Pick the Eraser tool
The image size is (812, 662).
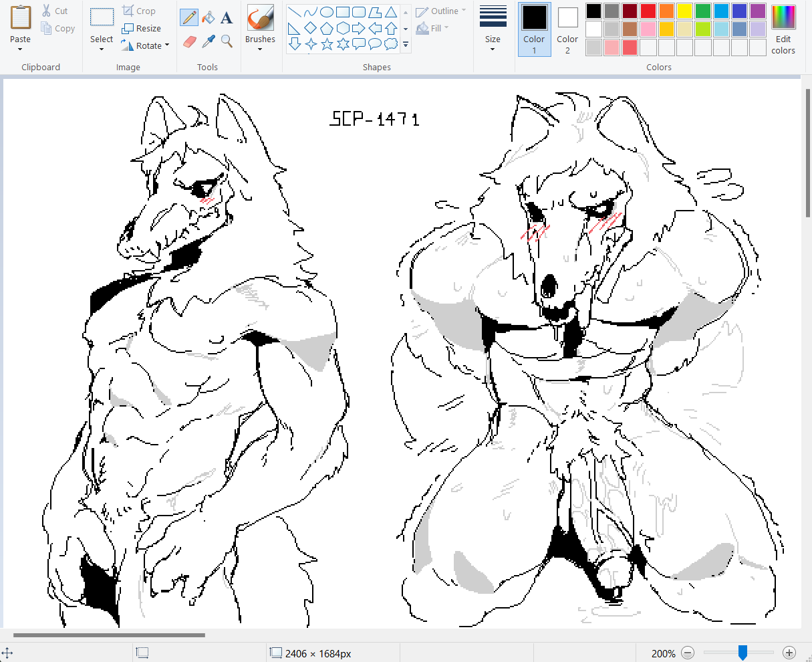(x=189, y=41)
